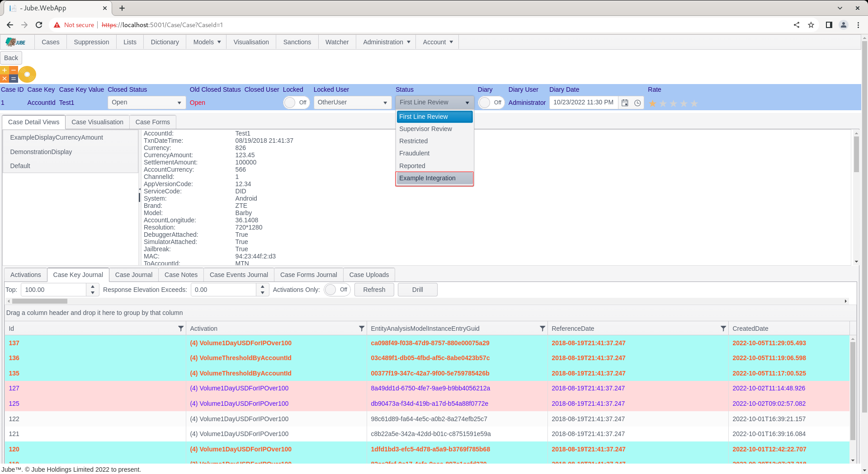Image resolution: width=868 pixels, height=474 pixels.
Task: Open the Cases menu item
Action: point(51,42)
